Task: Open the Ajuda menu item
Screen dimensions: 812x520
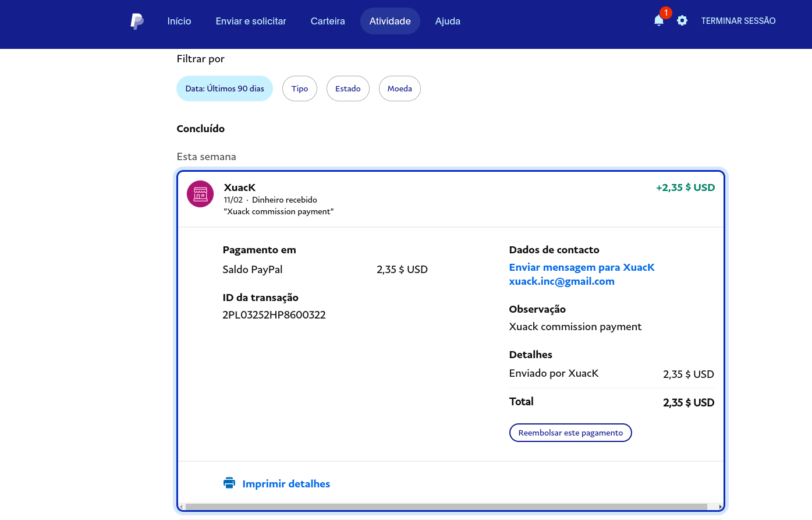Action: (448, 21)
